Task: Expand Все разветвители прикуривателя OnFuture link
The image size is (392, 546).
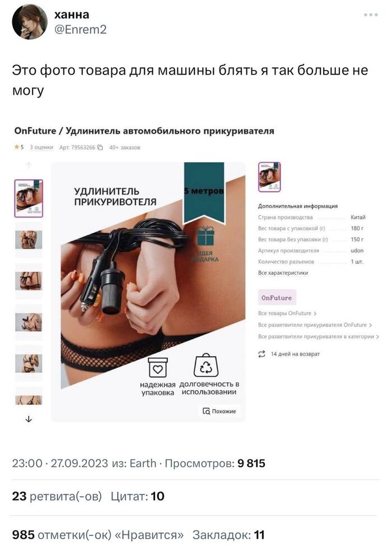Action: [x=315, y=325]
